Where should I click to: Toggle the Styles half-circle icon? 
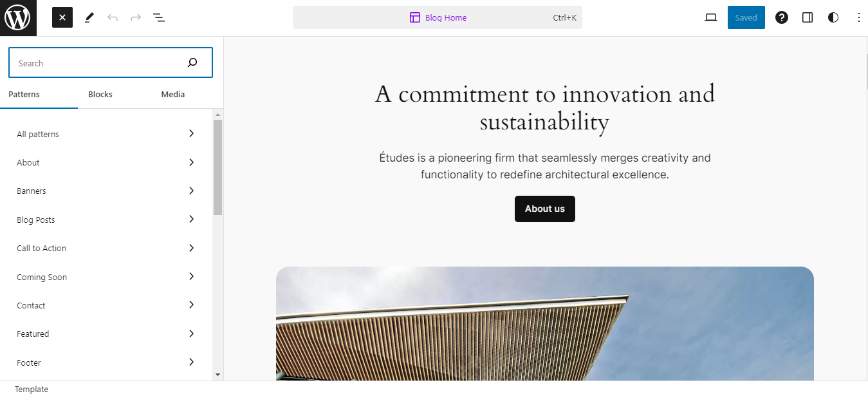pyautogui.click(x=833, y=18)
